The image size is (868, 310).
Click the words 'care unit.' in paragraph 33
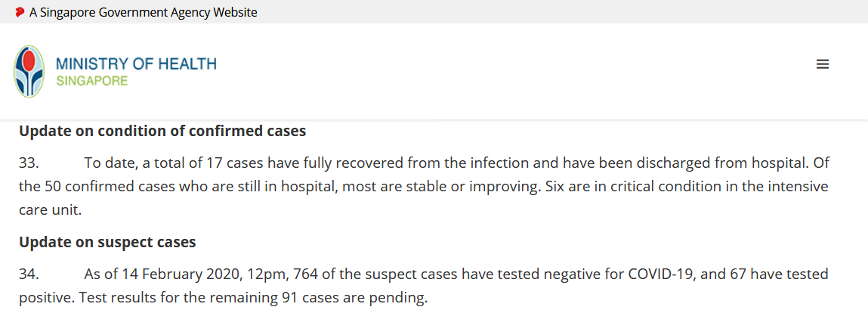click(x=51, y=211)
